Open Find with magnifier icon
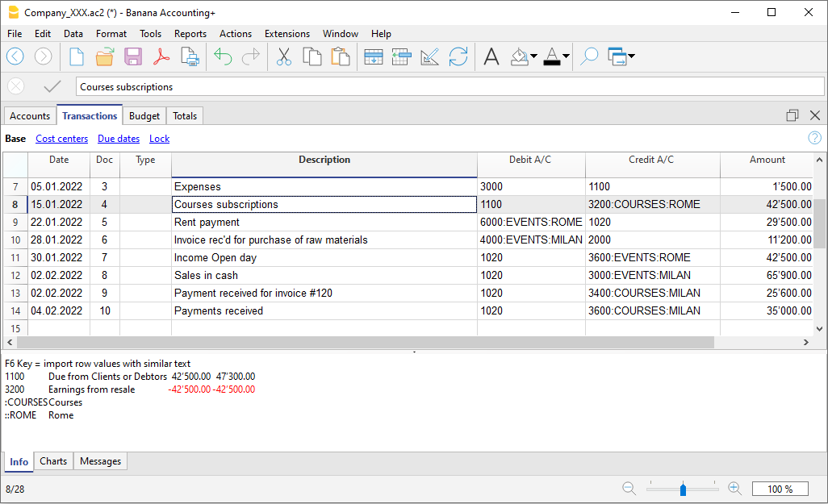Viewport: 828px width, 504px height. tap(589, 56)
